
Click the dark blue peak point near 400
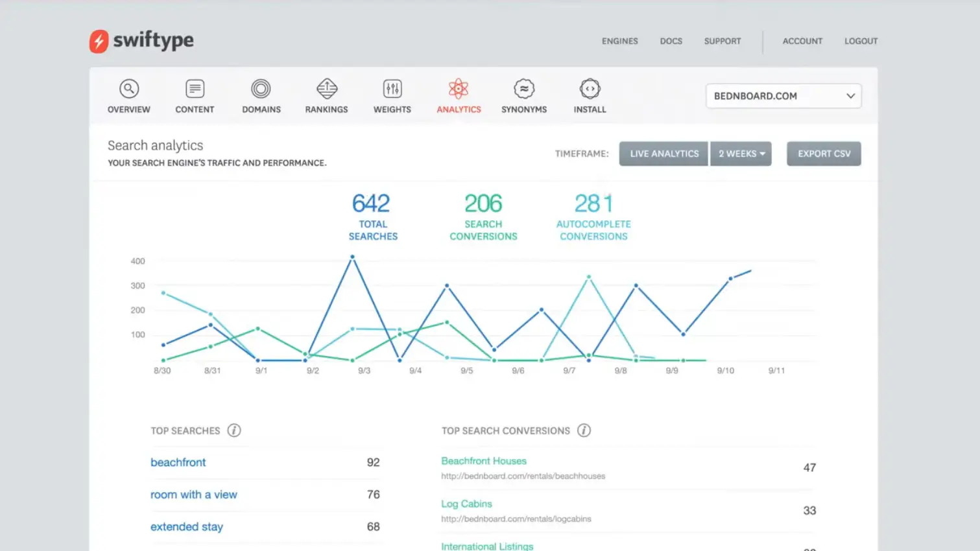coord(352,257)
